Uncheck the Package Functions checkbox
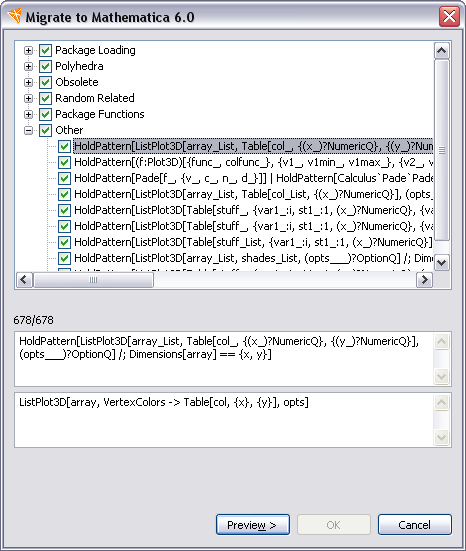The width and height of the screenshot is (466, 551). [x=45, y=114]
